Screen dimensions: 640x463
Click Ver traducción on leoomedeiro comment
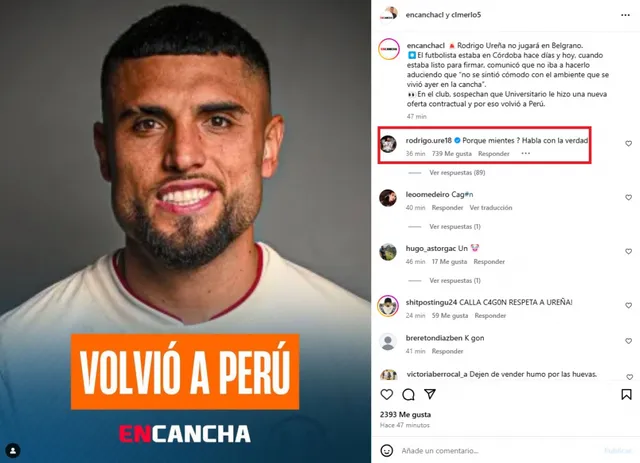point(491,208)
